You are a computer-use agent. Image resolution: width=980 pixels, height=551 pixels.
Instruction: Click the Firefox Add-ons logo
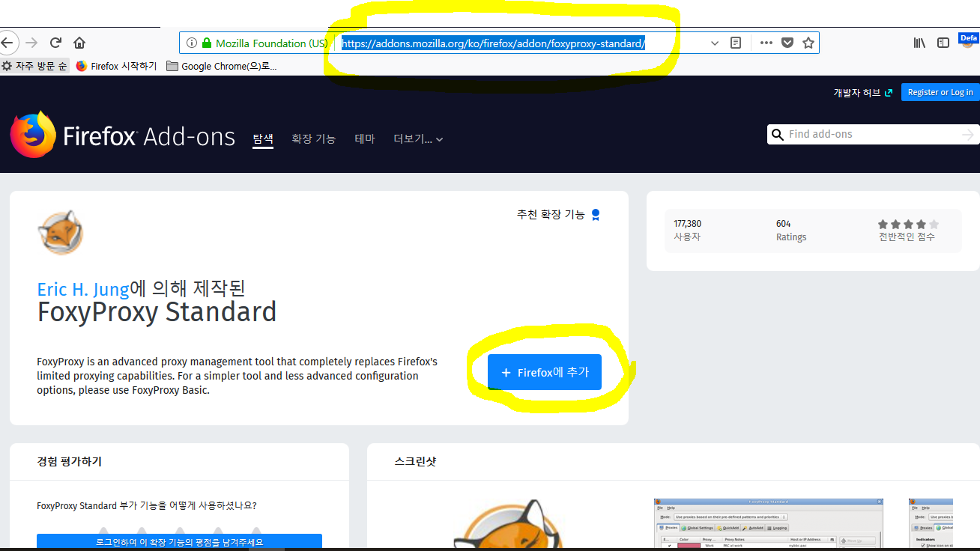tap(123, 135)
